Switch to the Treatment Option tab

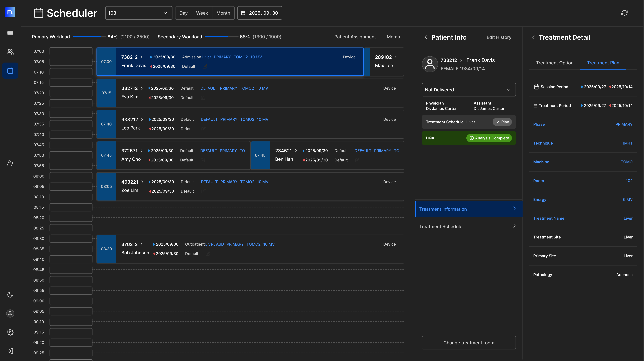point(554,63)
